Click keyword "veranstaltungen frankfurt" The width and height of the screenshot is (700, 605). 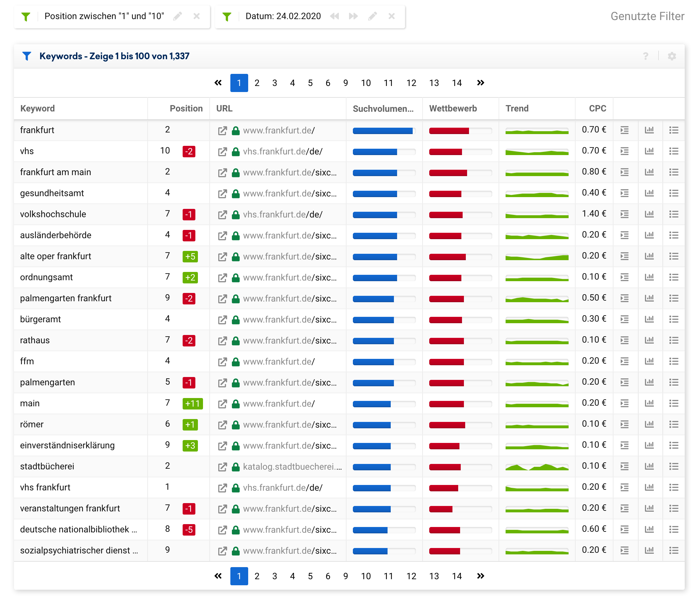click(70, 508)
